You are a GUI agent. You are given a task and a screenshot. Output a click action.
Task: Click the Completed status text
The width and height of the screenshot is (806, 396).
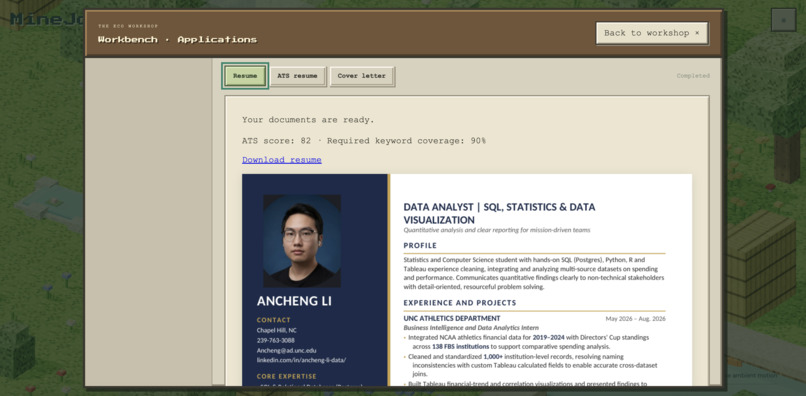coord(693,76)
